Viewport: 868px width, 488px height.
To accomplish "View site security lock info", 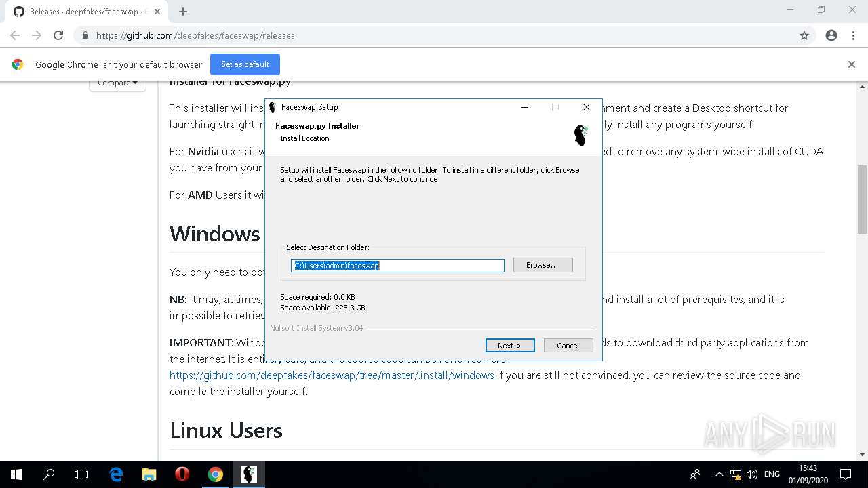I will pyautogui.click(x=85, y=35).
